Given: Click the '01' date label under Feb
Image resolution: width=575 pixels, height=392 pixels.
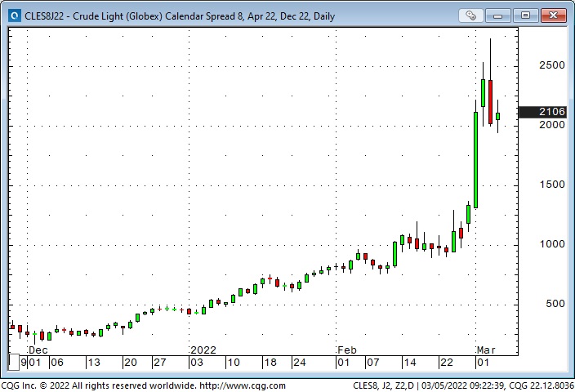Looking at the screenshot, I should (x=343, y=363).
